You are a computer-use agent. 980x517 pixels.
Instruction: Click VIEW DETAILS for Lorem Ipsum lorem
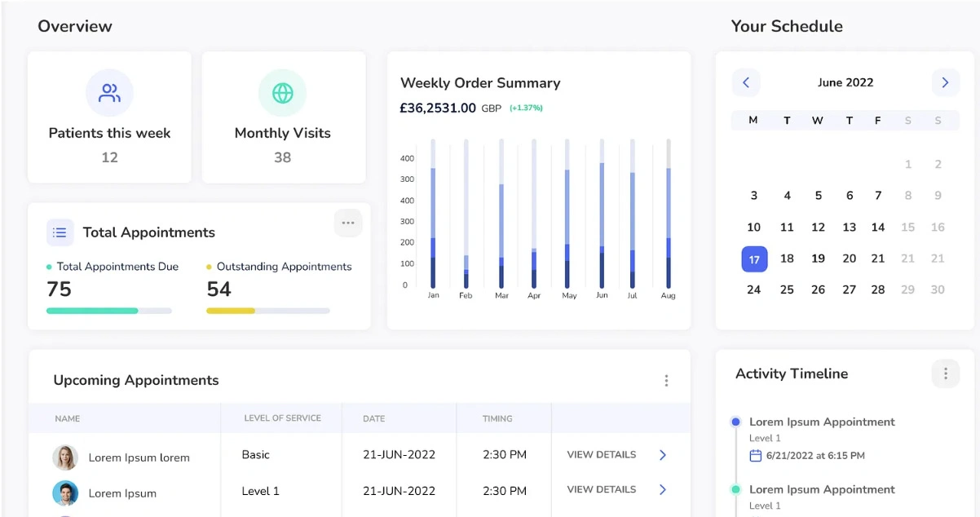[x=601, y=455]
